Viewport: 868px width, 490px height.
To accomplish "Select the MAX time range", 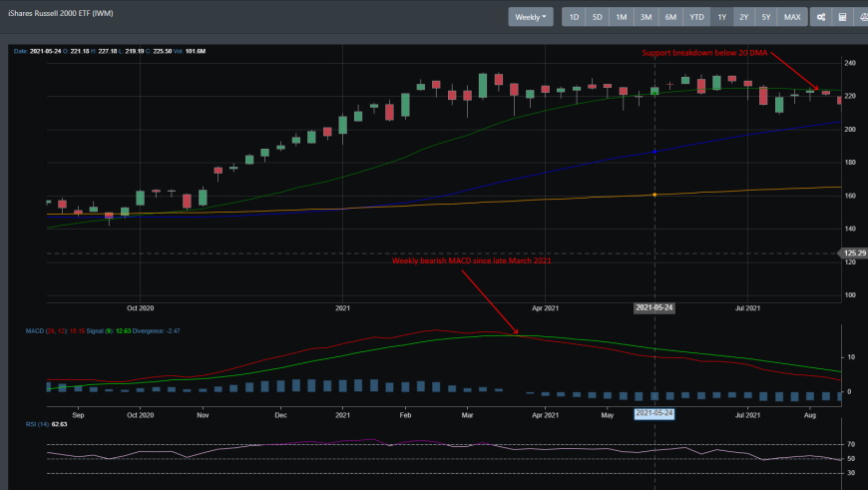I will (792, 17).
